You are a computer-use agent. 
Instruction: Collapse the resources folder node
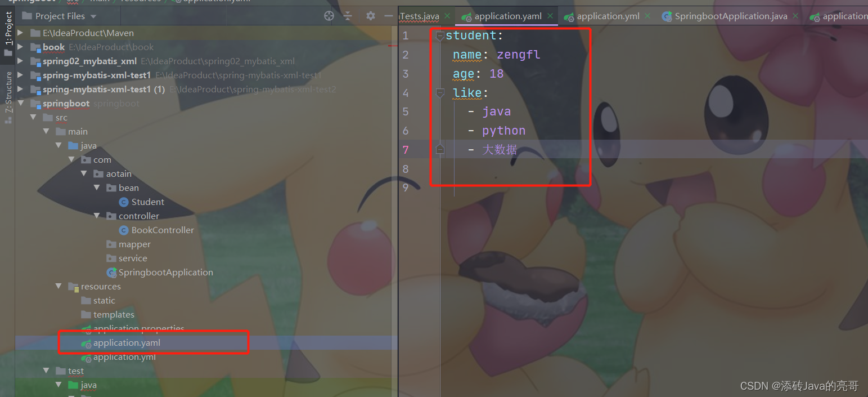(59, 287)
